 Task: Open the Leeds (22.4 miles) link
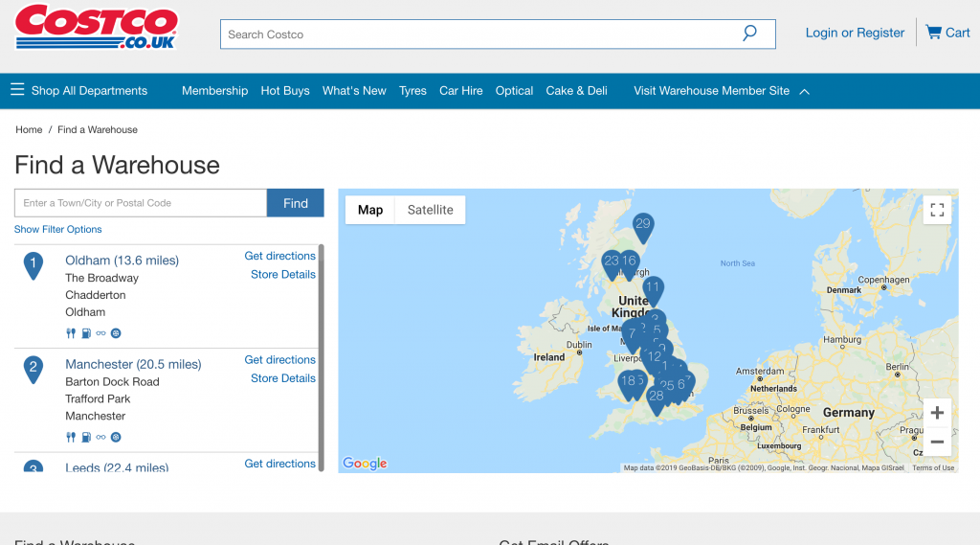coord(117,466)
